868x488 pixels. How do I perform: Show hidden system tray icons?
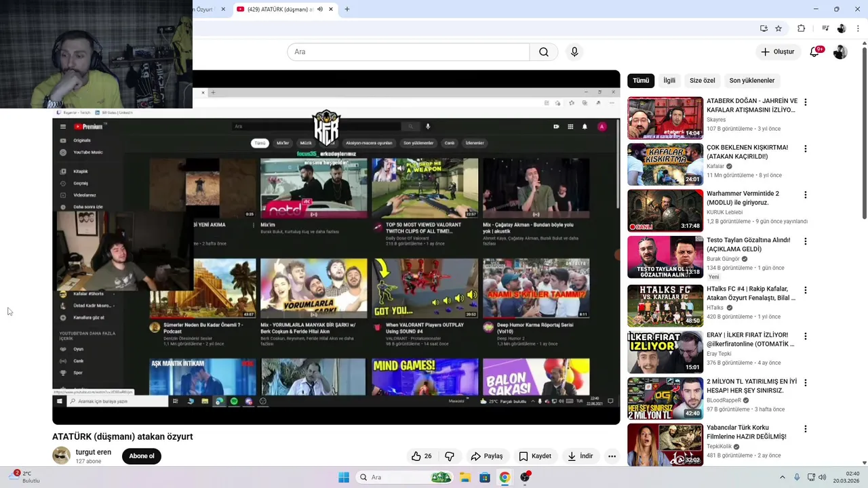click(782, 477)
